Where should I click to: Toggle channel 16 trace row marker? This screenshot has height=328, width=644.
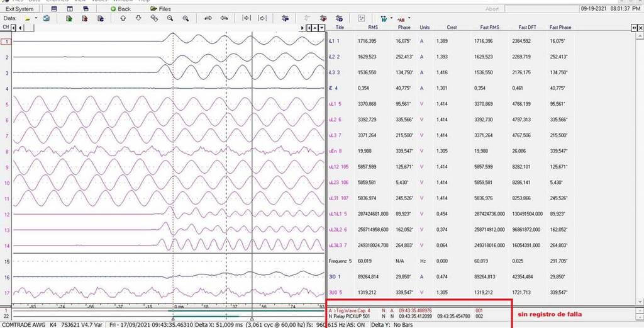click(x=6, y=277)
